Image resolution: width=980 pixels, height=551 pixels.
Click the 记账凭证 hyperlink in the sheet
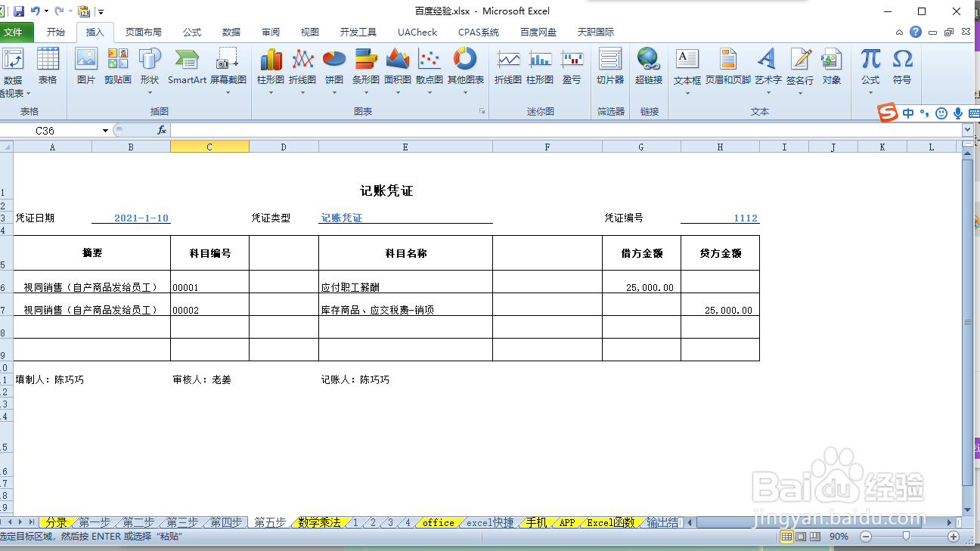(340, 218)
